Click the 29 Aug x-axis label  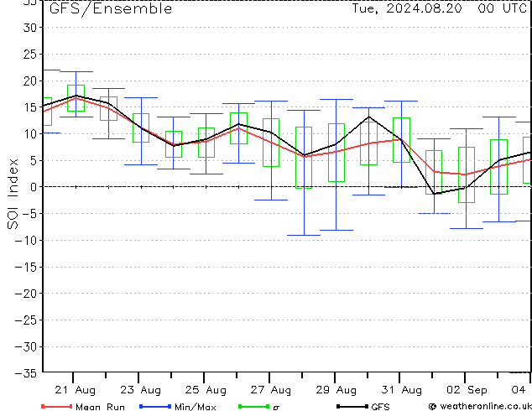pos(336,390)
